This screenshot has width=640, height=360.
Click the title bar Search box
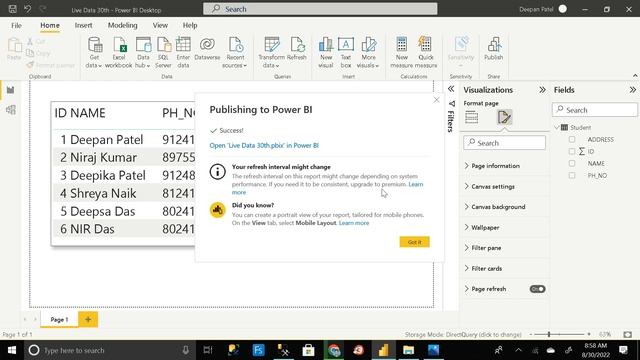pyautogui.click(x=320, y=9)
